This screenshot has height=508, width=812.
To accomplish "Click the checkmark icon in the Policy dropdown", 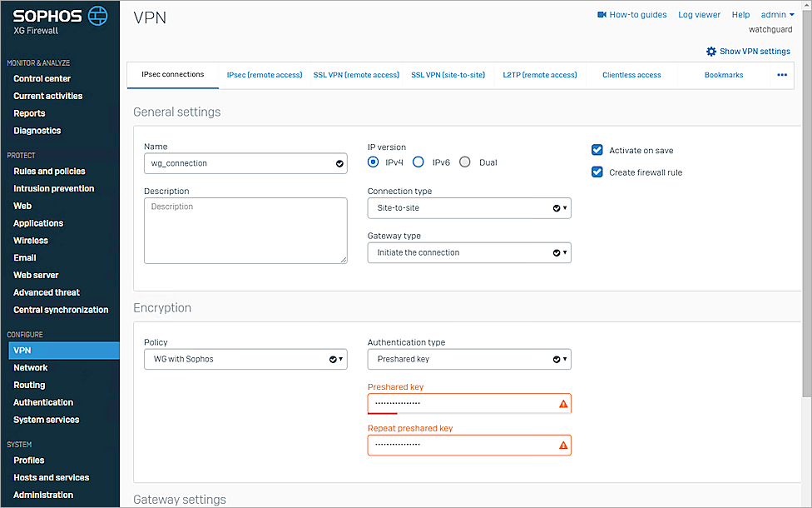I will tap(334, 359).
